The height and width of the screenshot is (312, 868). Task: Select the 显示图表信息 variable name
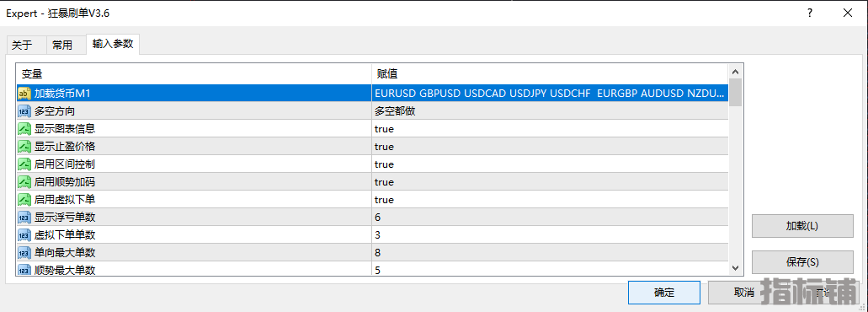coord(65,128)
